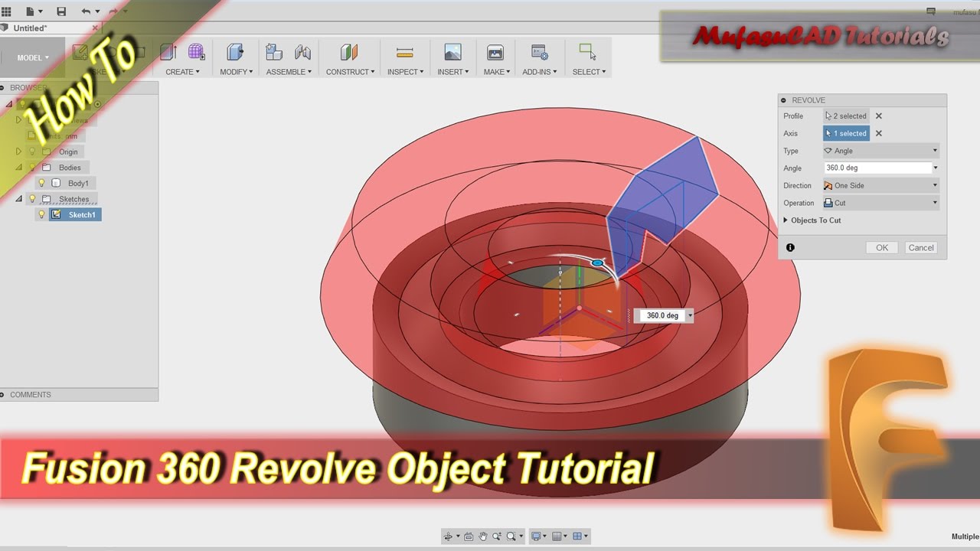Open the Type Angle dropdown

click(880, 151)
